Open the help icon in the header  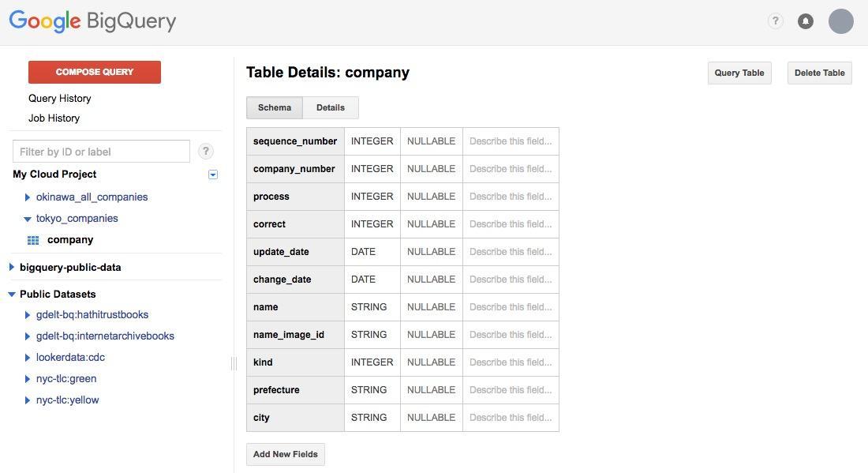775,21
